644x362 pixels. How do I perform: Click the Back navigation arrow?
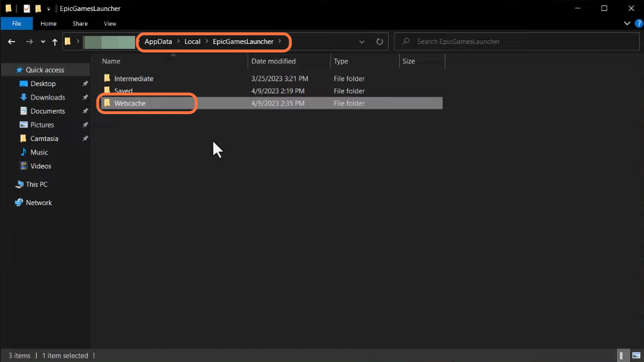[12, 42]
